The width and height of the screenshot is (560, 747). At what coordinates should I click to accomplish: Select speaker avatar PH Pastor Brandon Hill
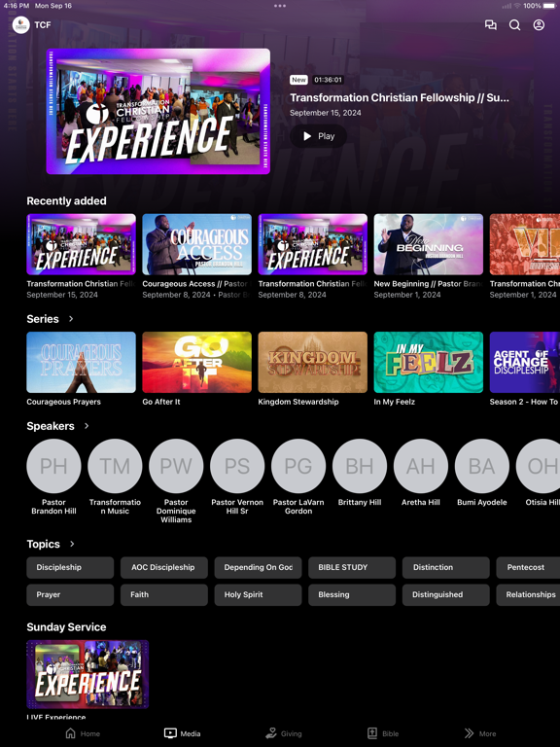pos(53,466)
